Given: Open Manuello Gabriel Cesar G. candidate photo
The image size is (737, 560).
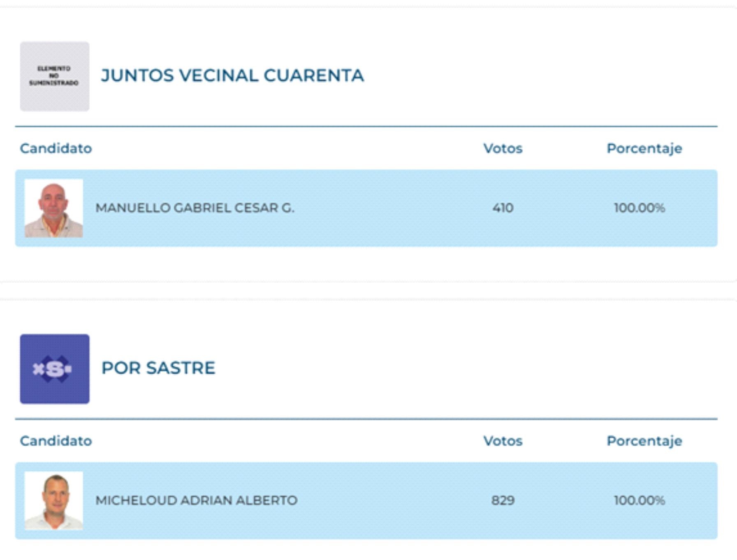Looking at the screenshot, I should point(53,208).
